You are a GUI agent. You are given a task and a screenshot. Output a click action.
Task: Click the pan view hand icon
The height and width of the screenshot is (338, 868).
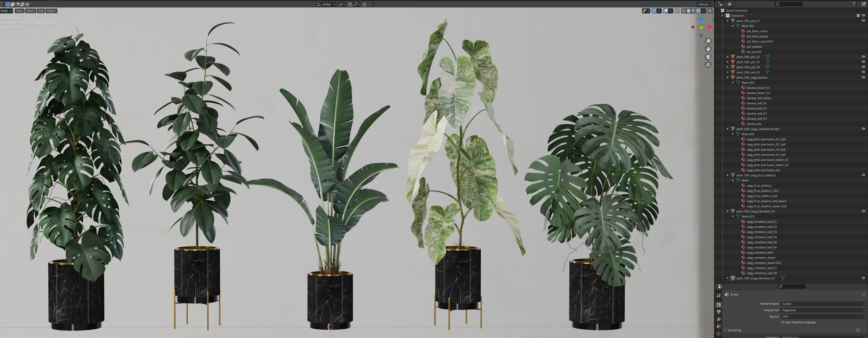pos(708,49)
